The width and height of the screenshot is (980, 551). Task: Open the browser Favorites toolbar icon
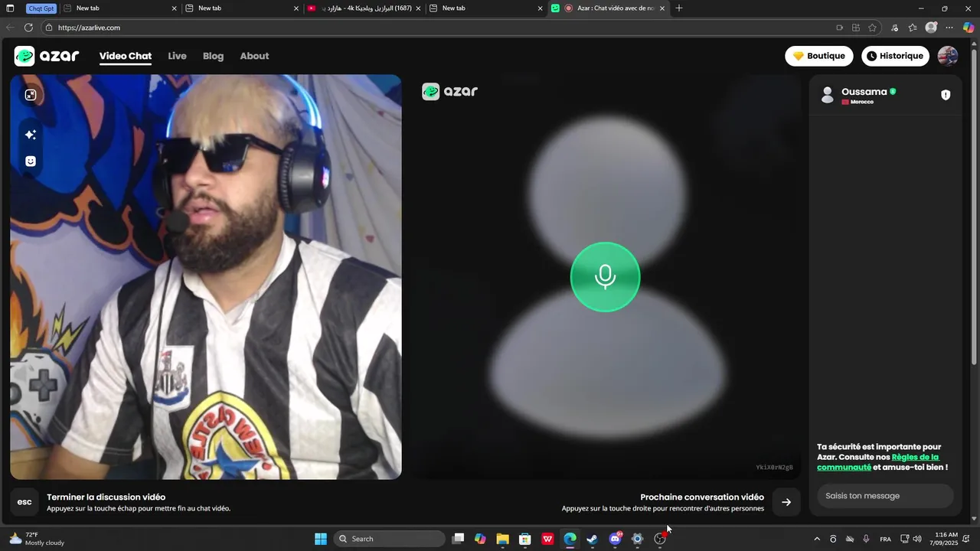click(x=913, y=28)
